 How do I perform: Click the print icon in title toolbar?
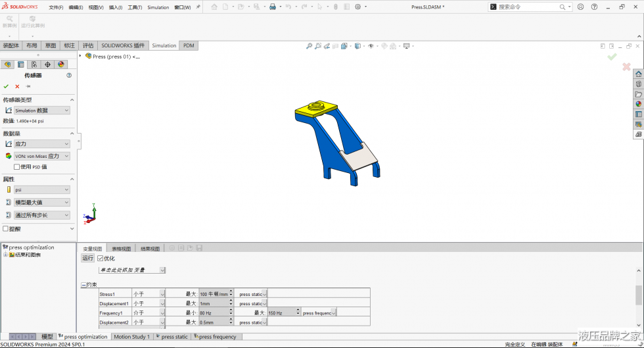273,7
